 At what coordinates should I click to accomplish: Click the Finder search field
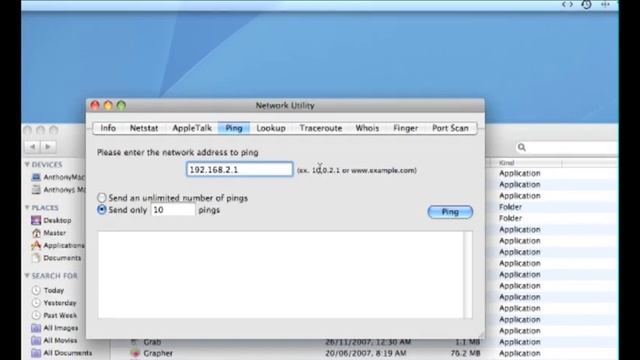pyautogui.click(x=567, y=147)
